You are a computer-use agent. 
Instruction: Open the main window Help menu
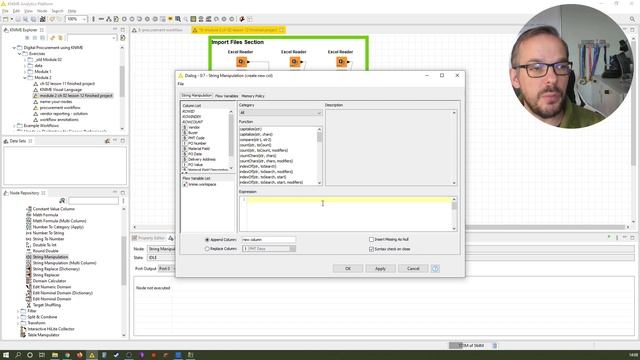point(72,11)
